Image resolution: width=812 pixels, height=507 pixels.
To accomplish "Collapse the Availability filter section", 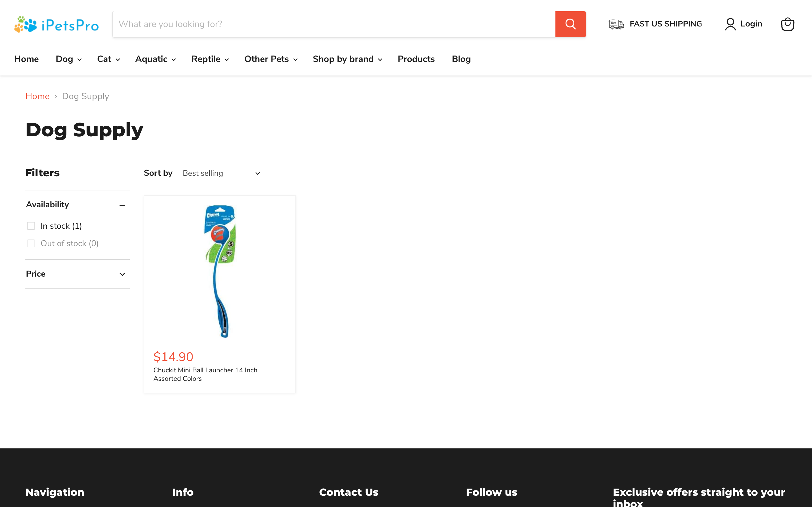I will tap(122, 205).
